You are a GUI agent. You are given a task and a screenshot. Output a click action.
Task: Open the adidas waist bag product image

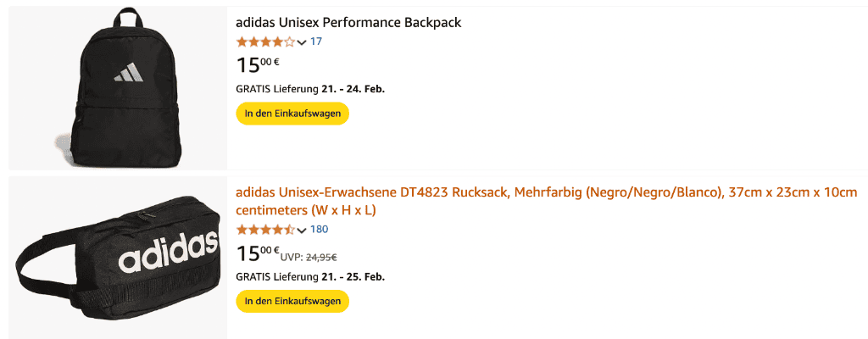(x=117, y=258)
